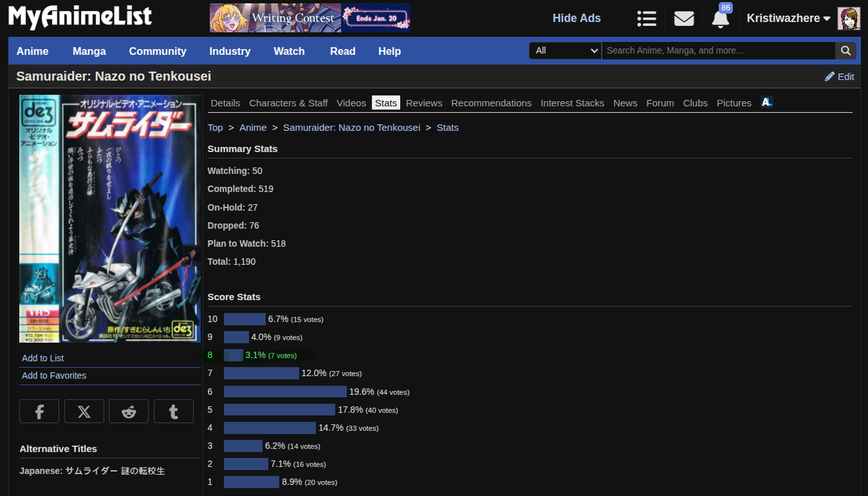Click the 'Watching: 50' stat
The width and height of the screenshot is (868, 496).
(x=235, y=171)
